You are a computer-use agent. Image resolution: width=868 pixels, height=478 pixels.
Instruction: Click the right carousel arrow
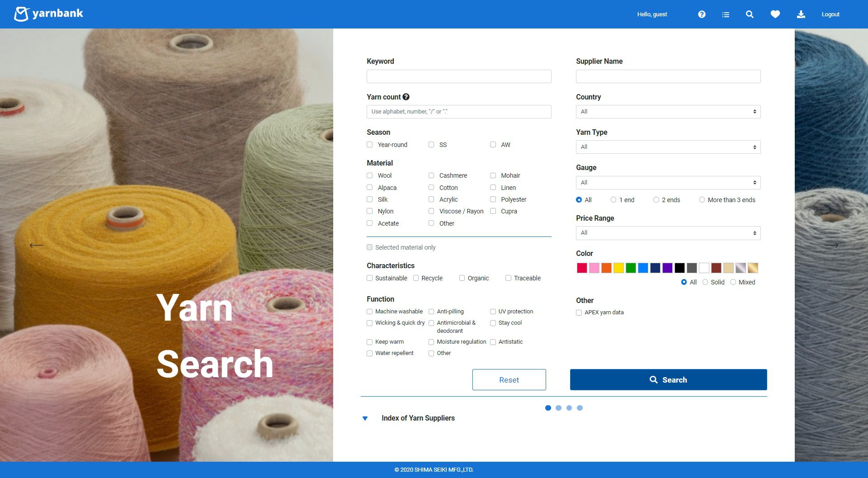[x=832, y=245]
